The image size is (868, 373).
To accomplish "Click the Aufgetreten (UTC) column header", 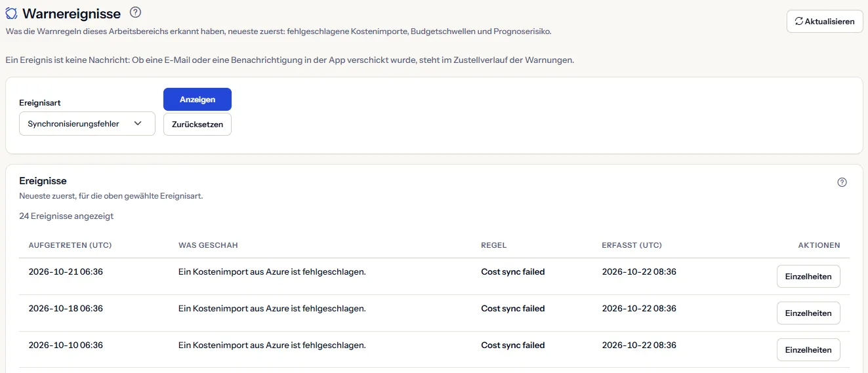I will click(70, 245).
